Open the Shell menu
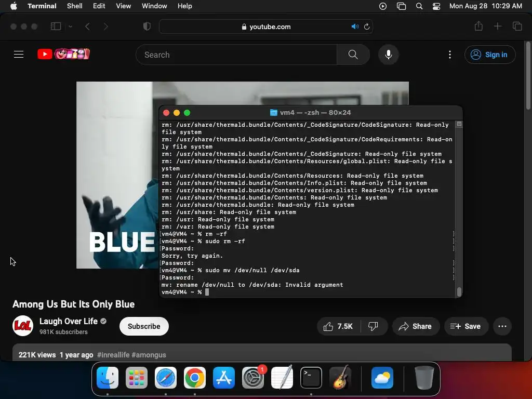 [x=74, y=6]
